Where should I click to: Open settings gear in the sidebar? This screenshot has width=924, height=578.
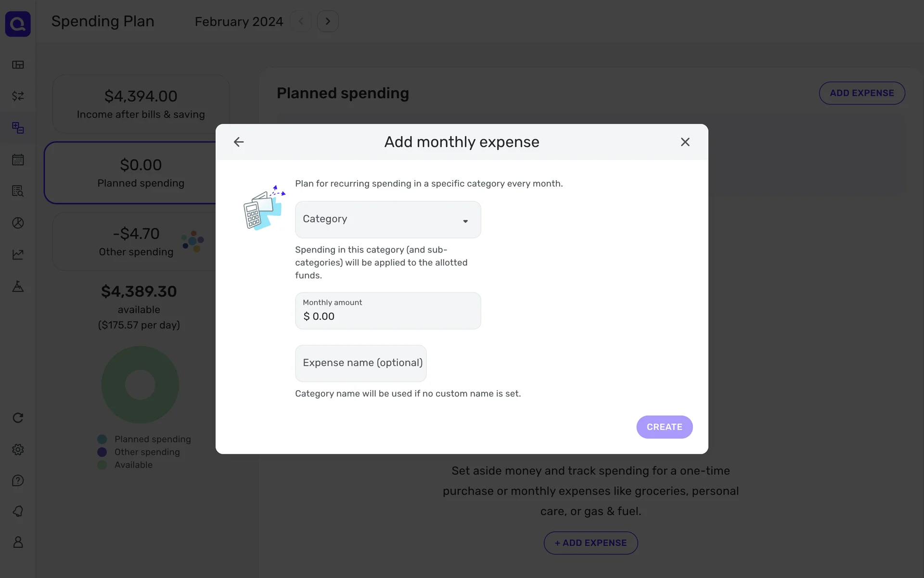coord(18,449)
